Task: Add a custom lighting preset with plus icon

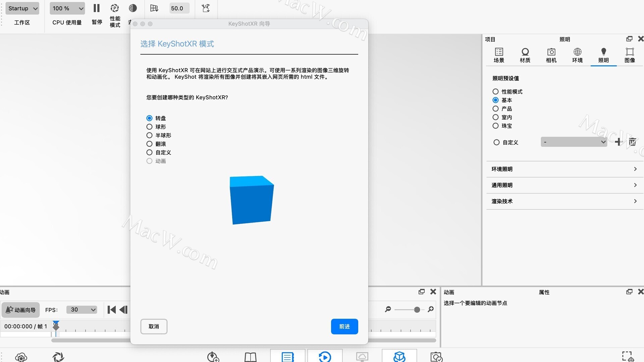Action: point(619,142)
